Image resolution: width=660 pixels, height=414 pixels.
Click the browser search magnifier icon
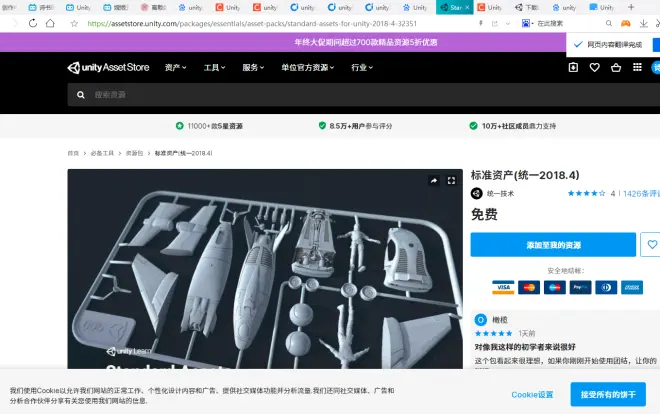click(x=609, y=24)
